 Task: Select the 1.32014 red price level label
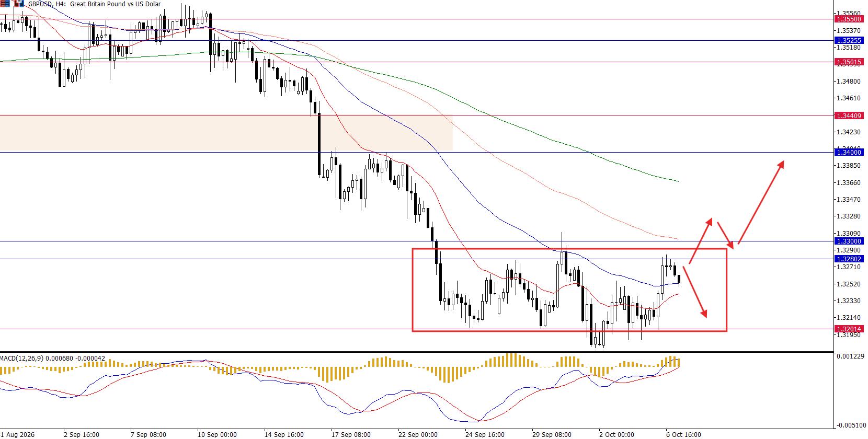click(849, 329)
